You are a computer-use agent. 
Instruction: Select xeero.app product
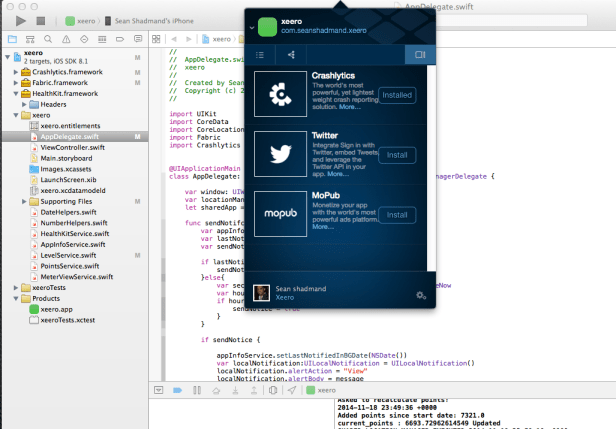coord(56,309)
